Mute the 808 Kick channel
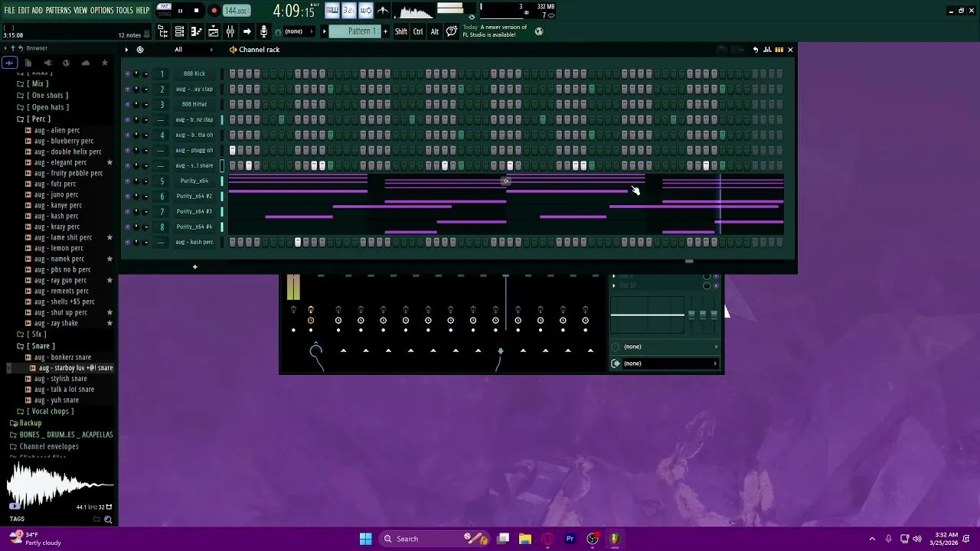 [x=127, y=73]
